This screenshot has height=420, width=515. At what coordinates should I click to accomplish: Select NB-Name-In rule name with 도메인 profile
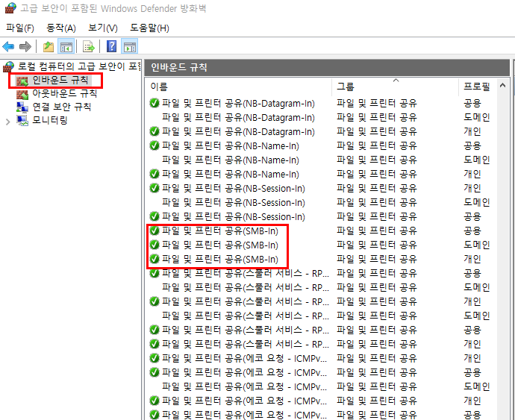pos(230,160)
